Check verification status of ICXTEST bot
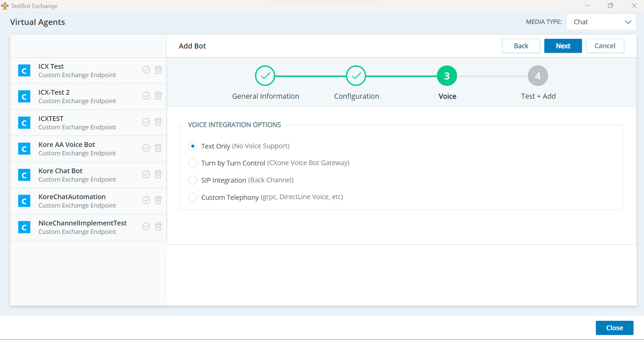The height and width of the screenshot is (340, 644). point(146,122)
